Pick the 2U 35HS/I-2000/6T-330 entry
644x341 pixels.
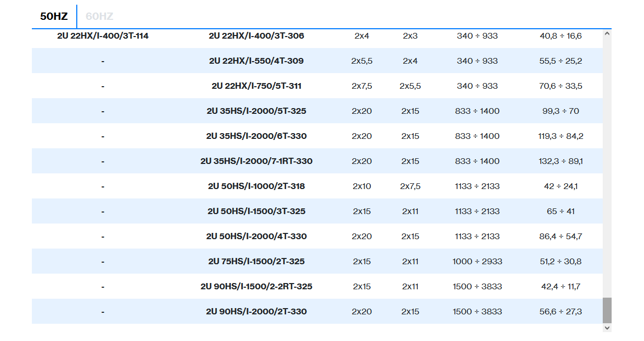click(x=256, y=136)
